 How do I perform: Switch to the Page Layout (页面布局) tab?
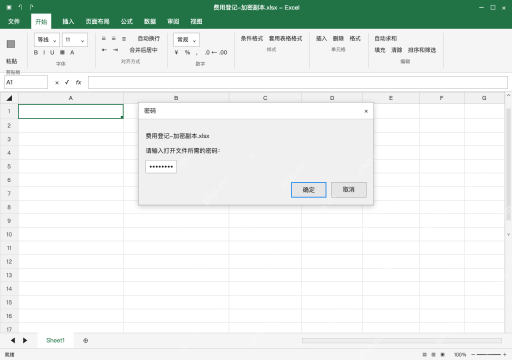tap(97, 22)
